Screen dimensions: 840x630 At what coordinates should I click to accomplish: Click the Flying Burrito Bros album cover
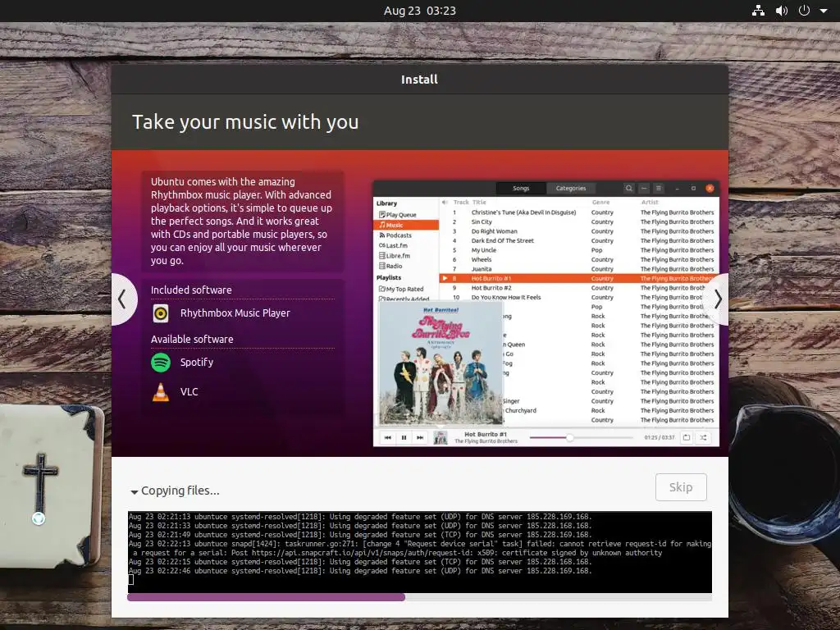point(441,363)
